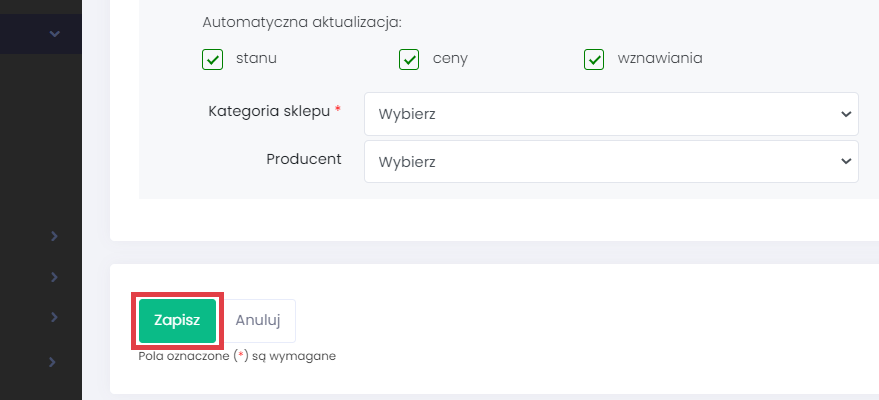Click the "Kategoria sklepu" field label
The height and width of the screenshot is (400, 879).
pyautogui.click(x=269, y=111)
